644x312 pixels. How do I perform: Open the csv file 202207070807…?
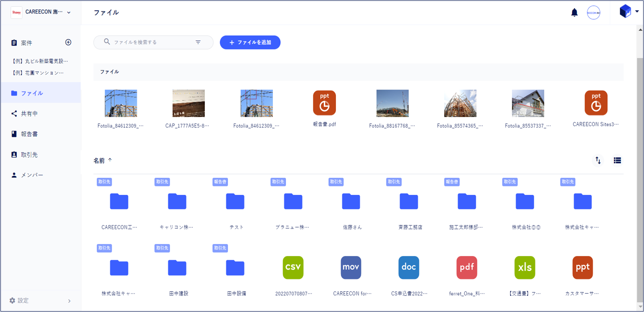pyautogui.click(x=293, y=267)
